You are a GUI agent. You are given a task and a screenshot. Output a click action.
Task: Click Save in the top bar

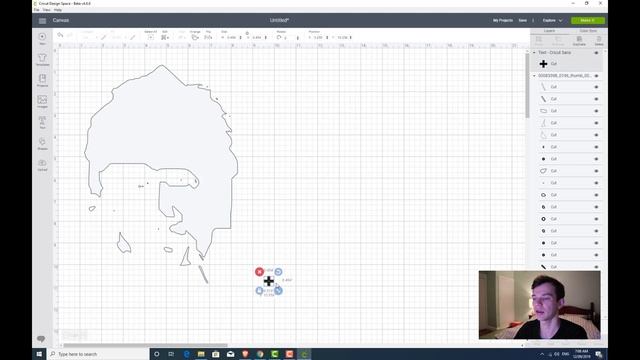(x=522, y=20)
